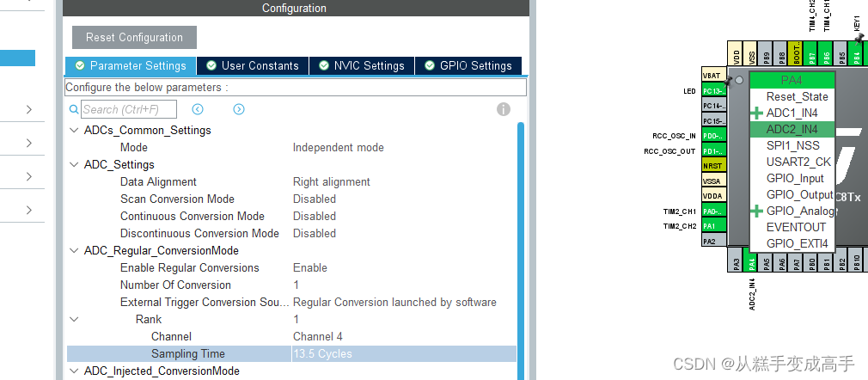Open the parameter info icon
The width and height of the screenshot is (868, 380).
504,109
